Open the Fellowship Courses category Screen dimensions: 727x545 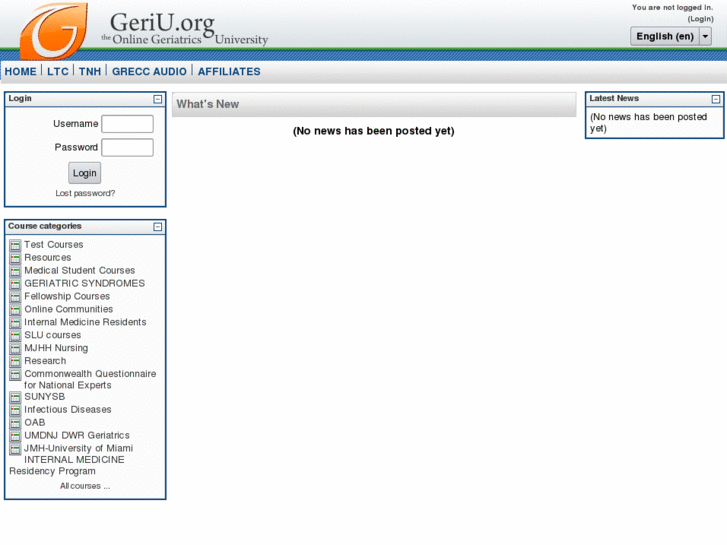pos(67,296)
